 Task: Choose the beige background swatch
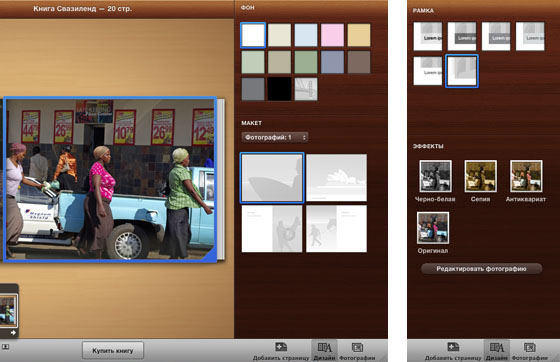click(x=279, y=35)
